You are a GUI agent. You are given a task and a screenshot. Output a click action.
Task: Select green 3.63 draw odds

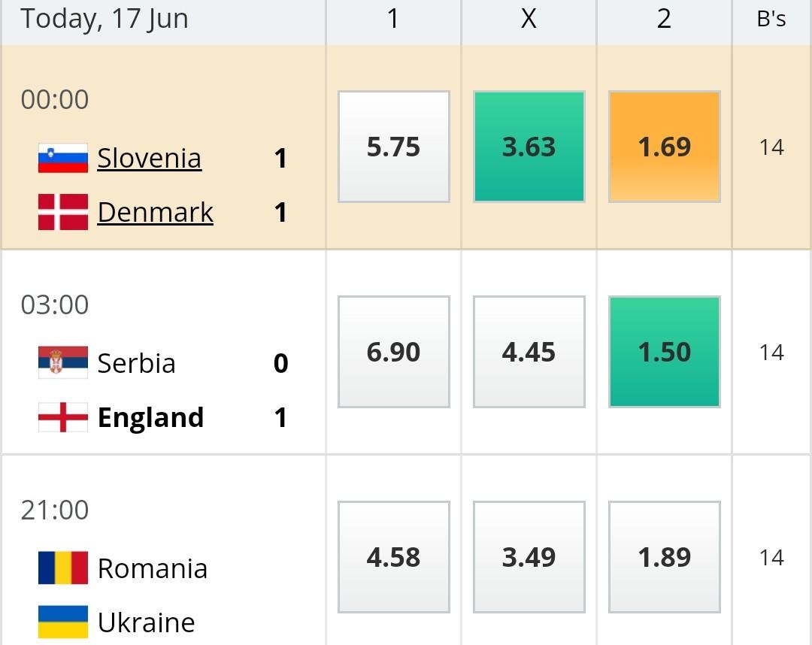pyautogui.click(x=529, y=147)
